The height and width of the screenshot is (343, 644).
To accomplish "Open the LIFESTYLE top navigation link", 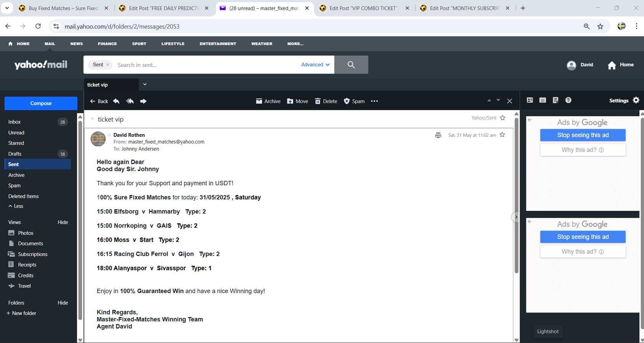I will (x=173, y=44).
